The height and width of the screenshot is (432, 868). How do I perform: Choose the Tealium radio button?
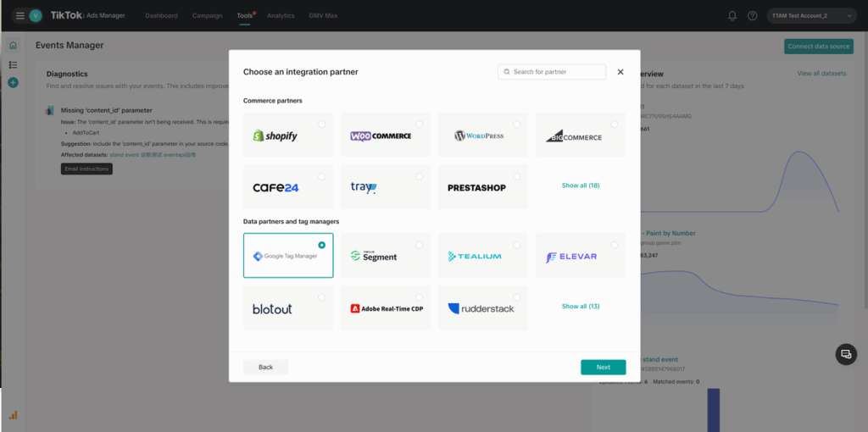click(516, 245)
